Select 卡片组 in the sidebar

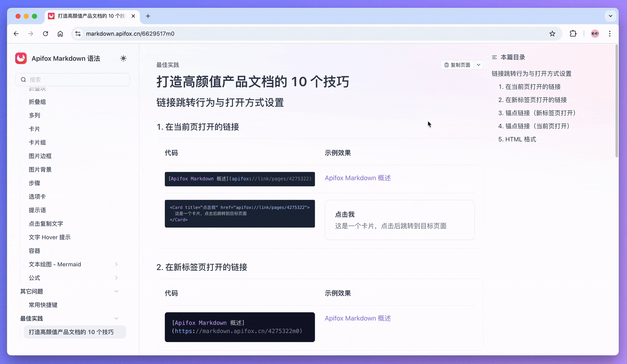(37, 142)
